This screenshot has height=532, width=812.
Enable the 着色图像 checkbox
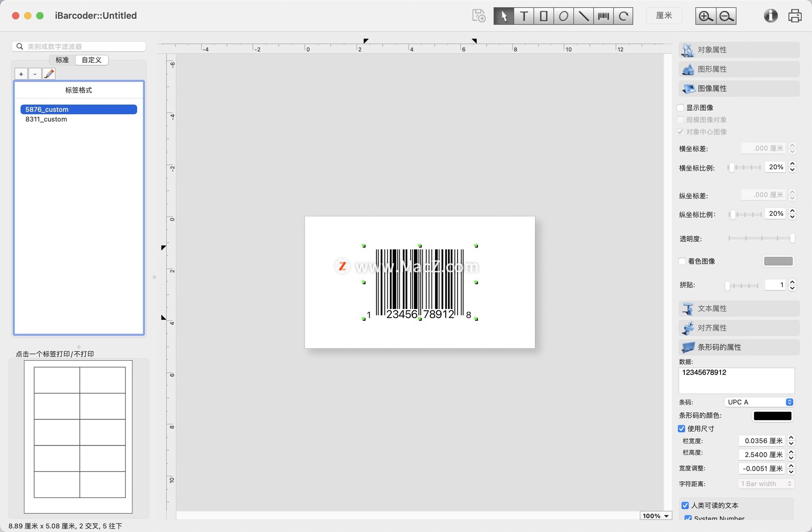682,262
